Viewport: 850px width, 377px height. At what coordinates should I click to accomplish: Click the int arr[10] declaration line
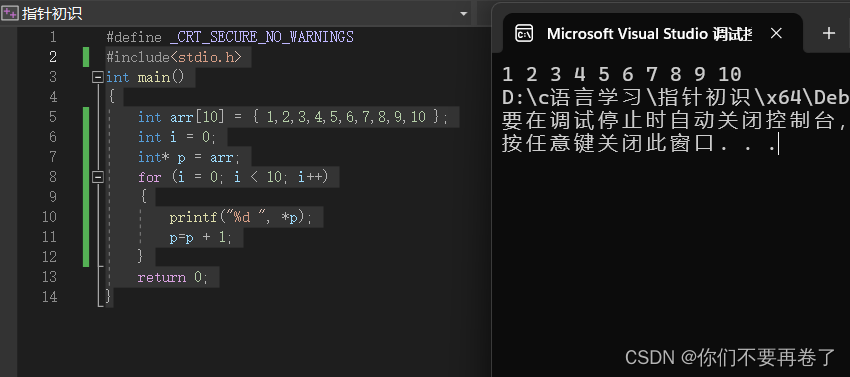(x=293, y=117)
